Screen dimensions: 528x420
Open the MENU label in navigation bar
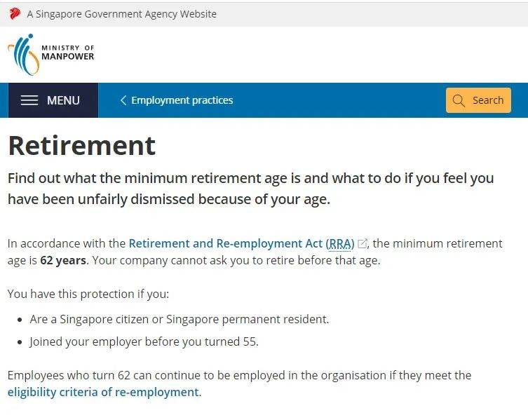(x=63, y=100)
